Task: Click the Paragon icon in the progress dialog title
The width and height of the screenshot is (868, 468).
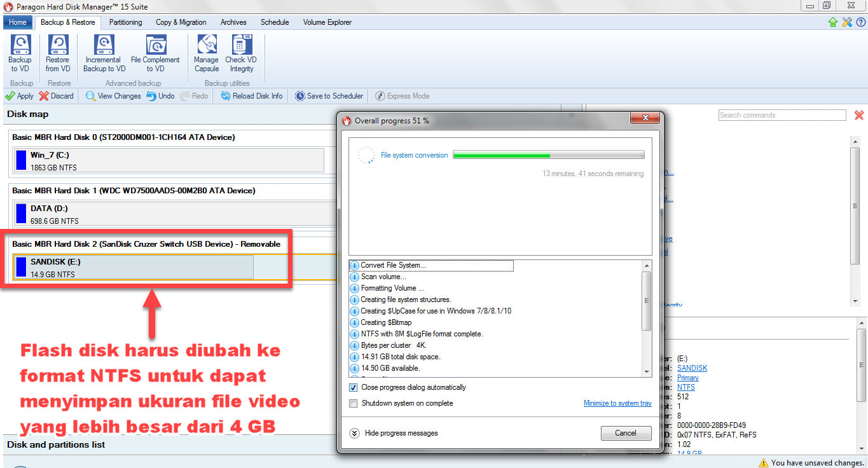Action: (x=347, y=120)
